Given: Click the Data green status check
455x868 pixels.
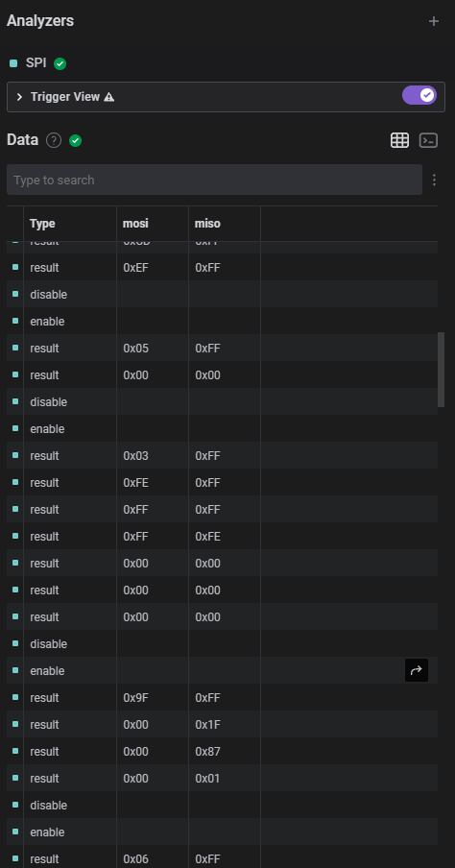Looking at the screenshot, I should pyautogui.click(x=75, y=140).
